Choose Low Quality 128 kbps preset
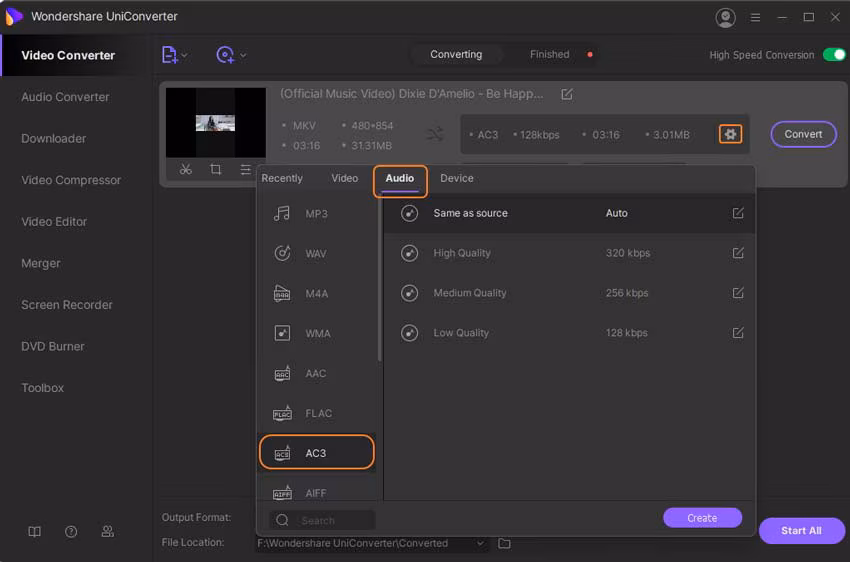This screenshot has height=562, width=850. point(569,333)
